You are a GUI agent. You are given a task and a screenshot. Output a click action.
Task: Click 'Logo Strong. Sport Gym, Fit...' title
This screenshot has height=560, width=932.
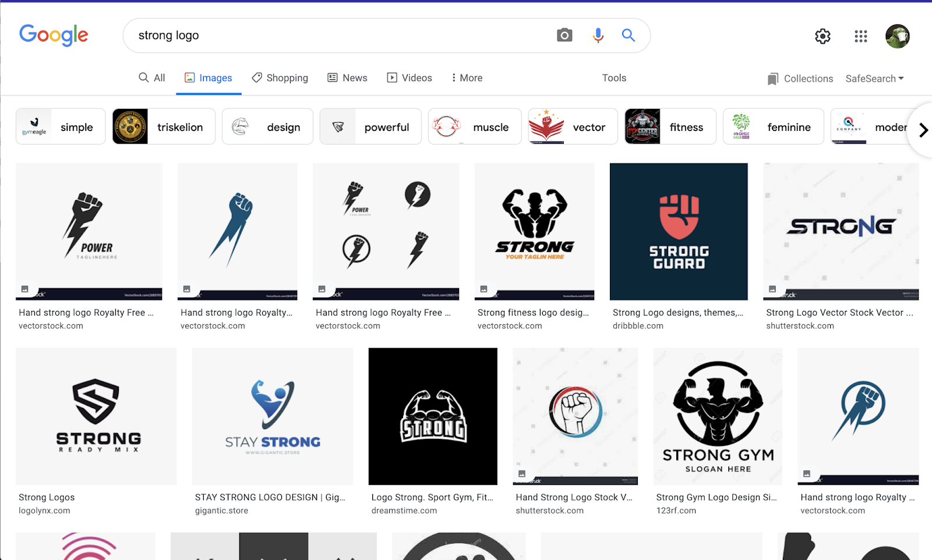pos(432,497)
